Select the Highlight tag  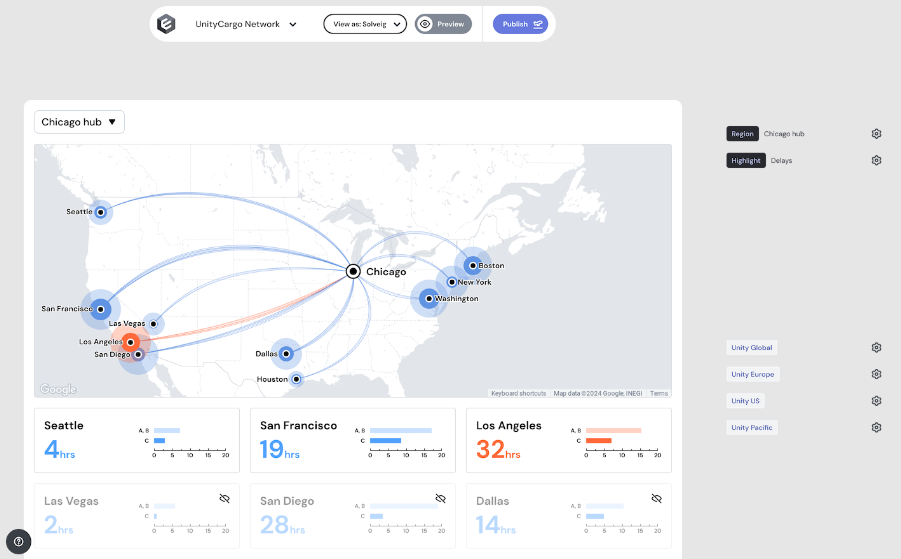tap(746, 160)
